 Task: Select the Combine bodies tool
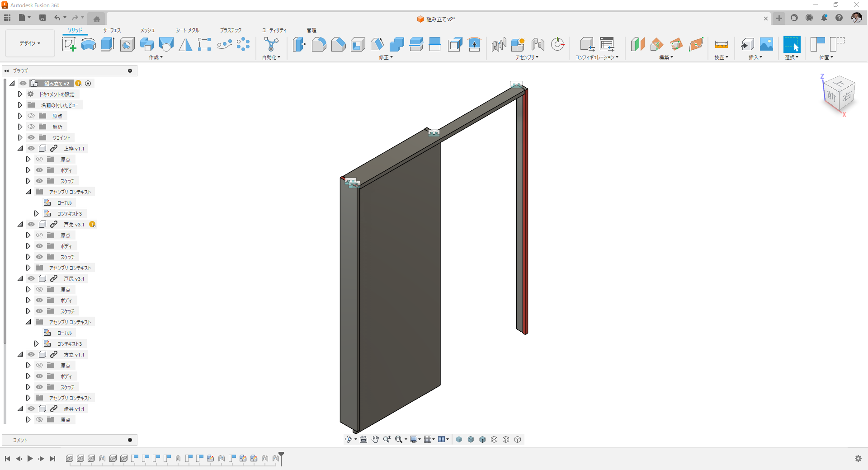(x=397, y=44)
